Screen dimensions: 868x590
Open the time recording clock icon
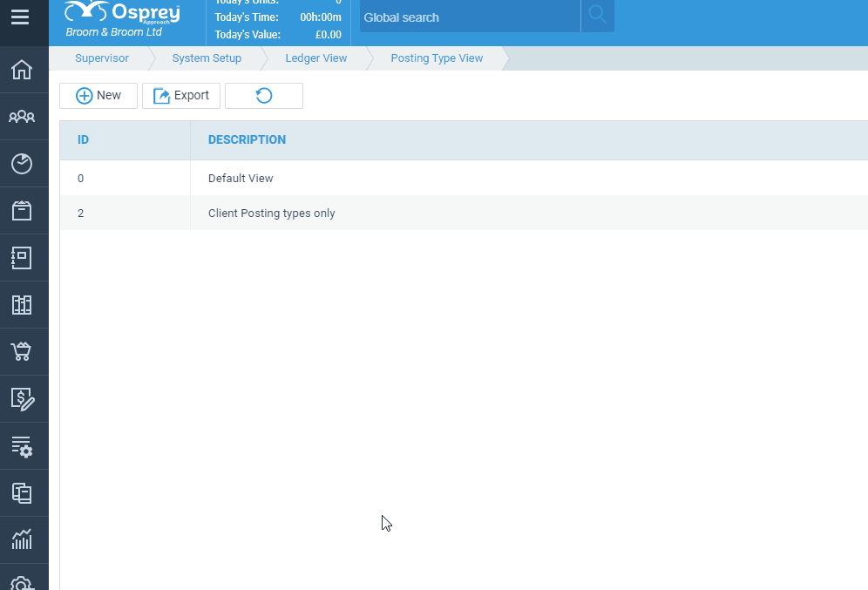[22, 164]
